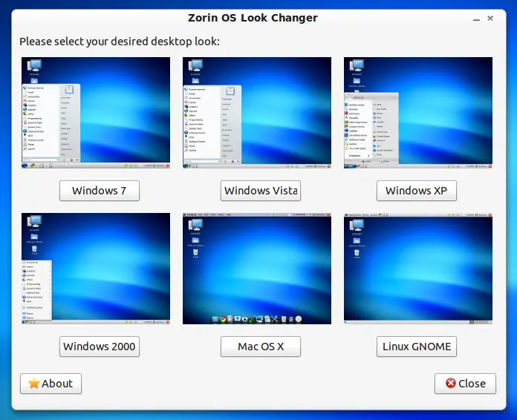This screenshot has width=517, height=420.
Task: Click the Windows Vista preview thumbnail
Action: (x=257, y=113)
